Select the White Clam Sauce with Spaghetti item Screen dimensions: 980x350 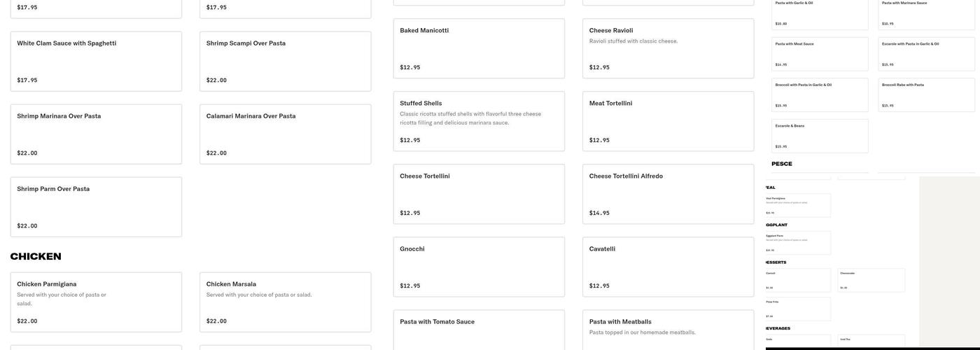pos(96,61)
